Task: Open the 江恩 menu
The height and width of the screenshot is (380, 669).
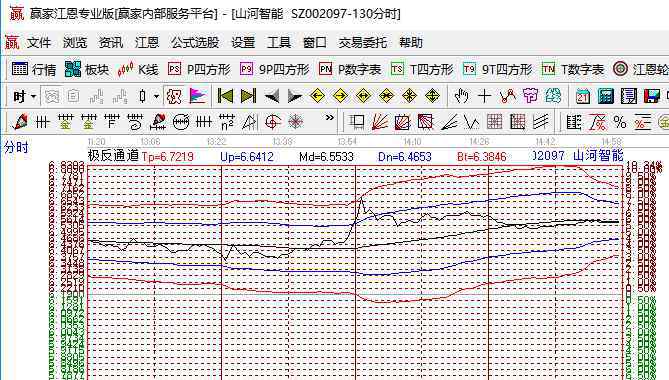Action: (x=147, y=43)
